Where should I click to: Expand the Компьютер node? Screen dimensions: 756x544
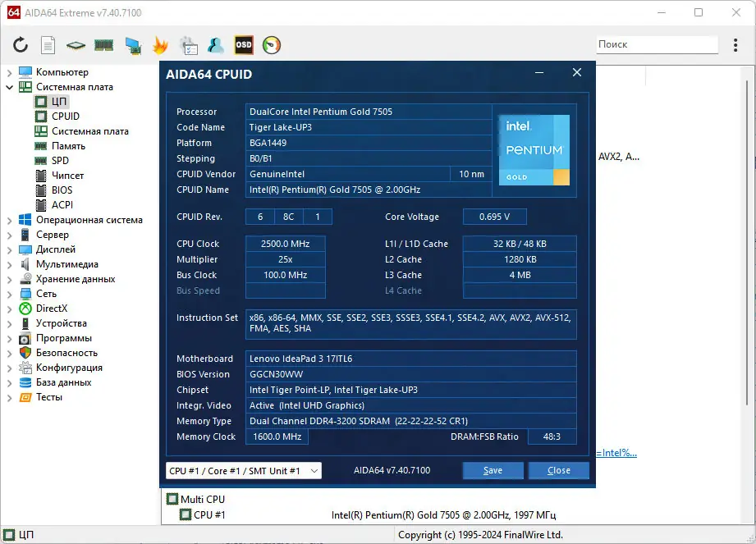(9, 73)
